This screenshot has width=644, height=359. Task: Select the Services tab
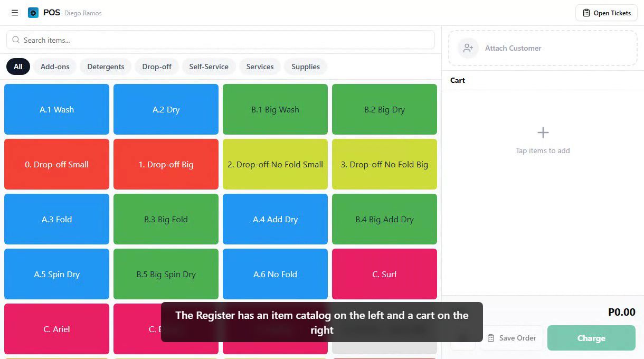pyautogui.click(x=260, y=67)
